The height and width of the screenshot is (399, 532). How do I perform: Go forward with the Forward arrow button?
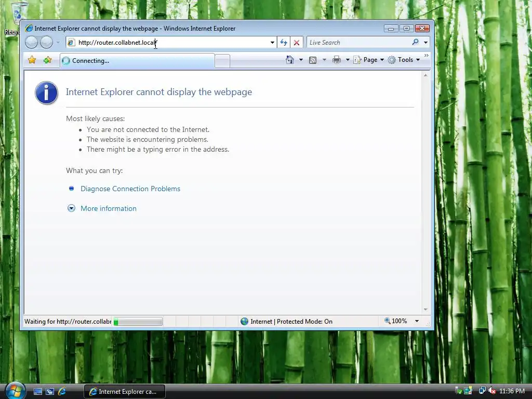coord(46,43)
